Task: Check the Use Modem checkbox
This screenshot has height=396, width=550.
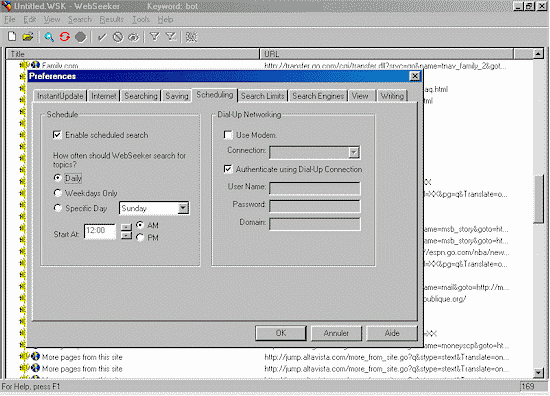Action: (228, 135)
